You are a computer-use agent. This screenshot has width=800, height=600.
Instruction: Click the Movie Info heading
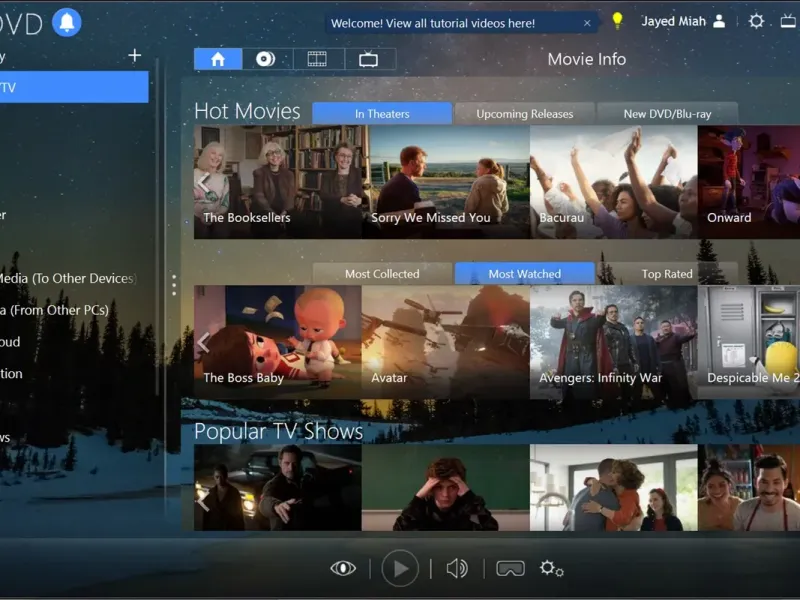(x=587, y=59)
